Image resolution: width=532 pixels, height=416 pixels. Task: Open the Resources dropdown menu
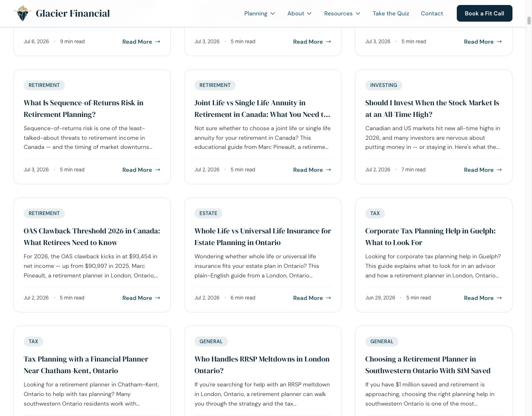pos(342,13)
